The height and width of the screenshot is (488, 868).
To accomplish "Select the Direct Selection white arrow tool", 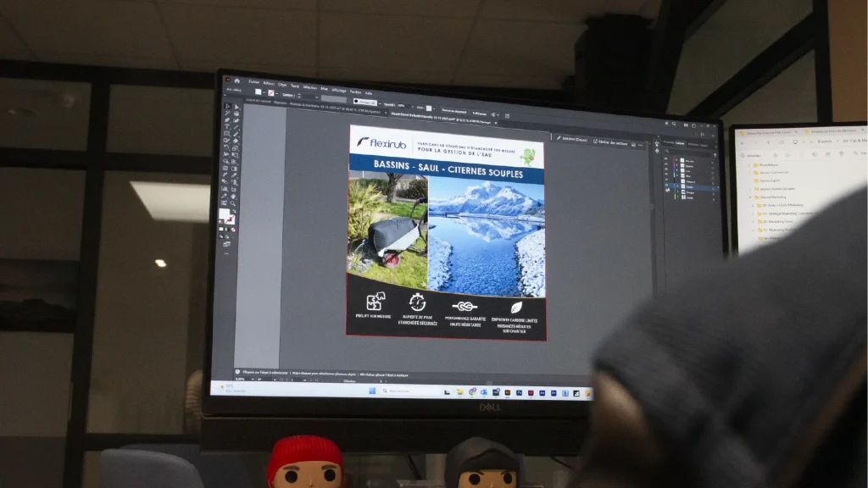I will (x=236, y=107).
